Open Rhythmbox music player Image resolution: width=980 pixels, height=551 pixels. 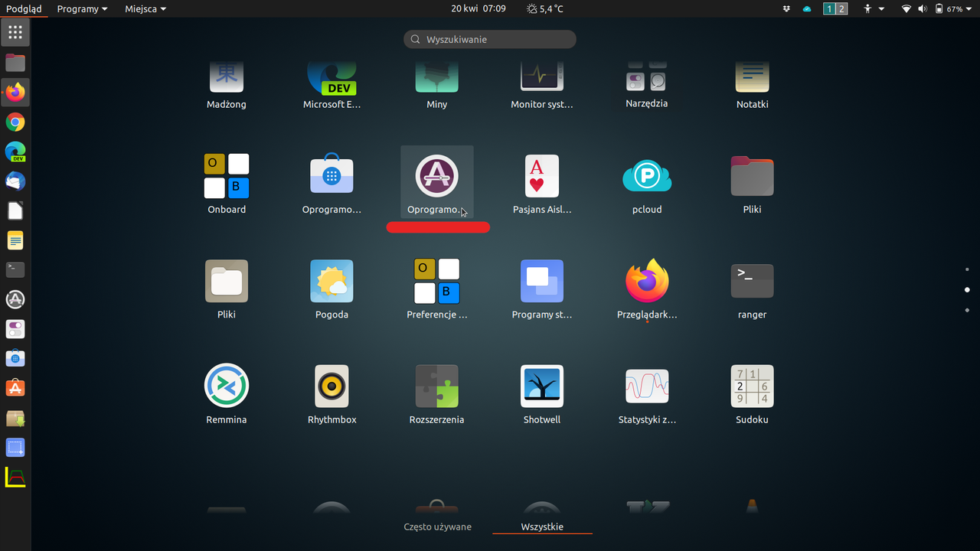(332, 394)
